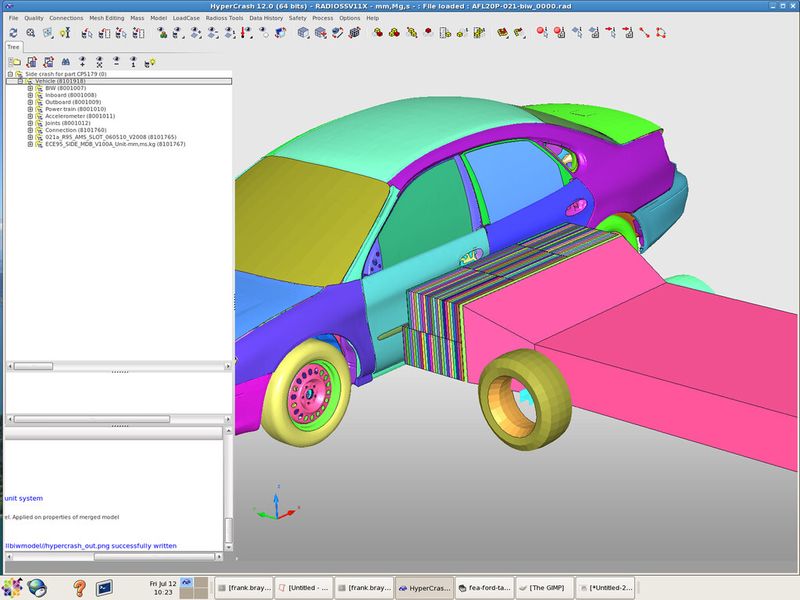This screenshot has width=800, height=600.
Task: Open the Radioss Tools menu
Action: 223,18
